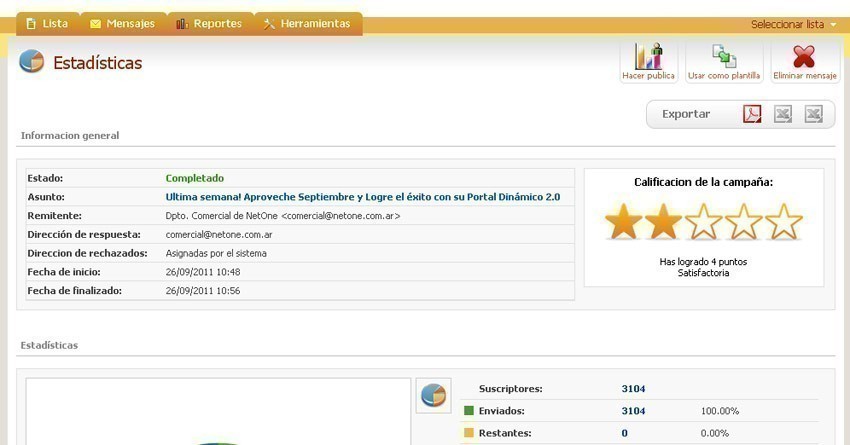Open the Mensajes tab
Viewport: 850px width, 445px height.
click(123, 24)
